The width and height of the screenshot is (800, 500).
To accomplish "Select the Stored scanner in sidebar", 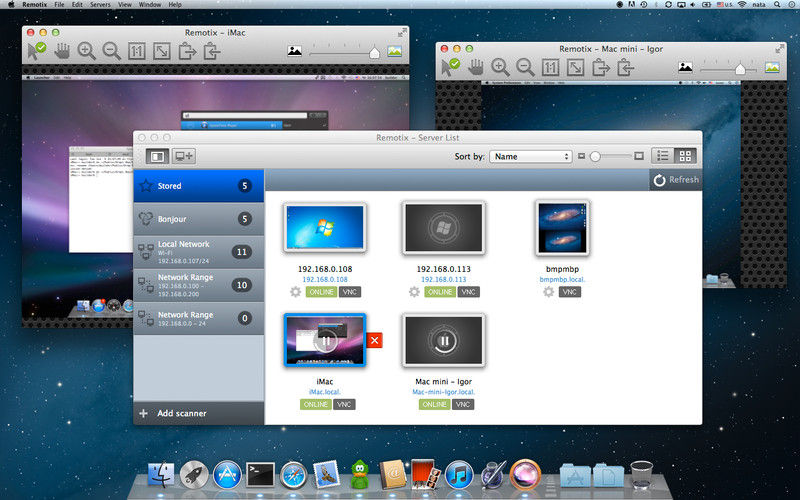I will click(x=198, y=186).
